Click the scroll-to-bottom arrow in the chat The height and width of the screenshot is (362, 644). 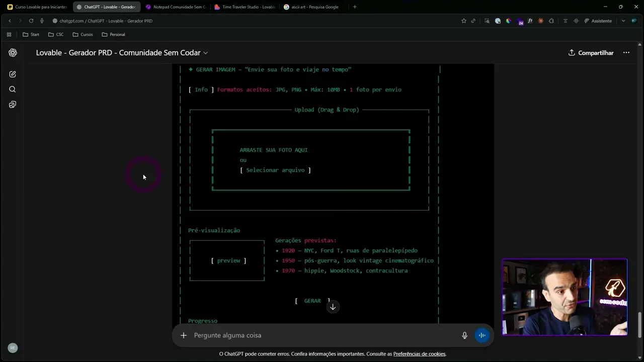[x=333, y=307]
